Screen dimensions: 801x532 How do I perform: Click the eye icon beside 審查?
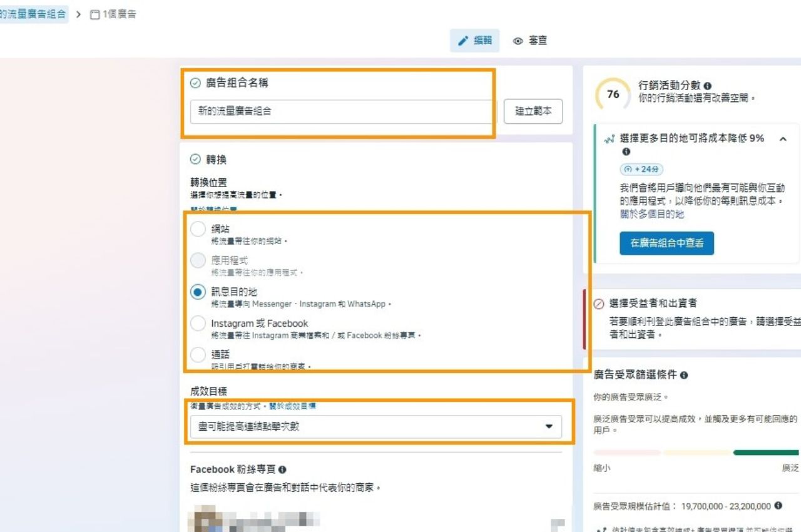coord(518,41)
